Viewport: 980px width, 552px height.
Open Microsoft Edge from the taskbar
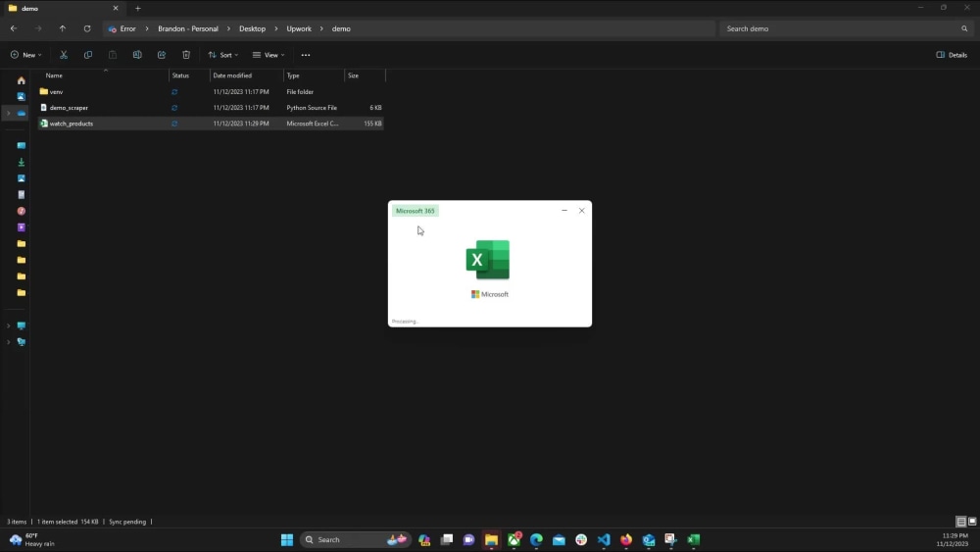point(536,539)
